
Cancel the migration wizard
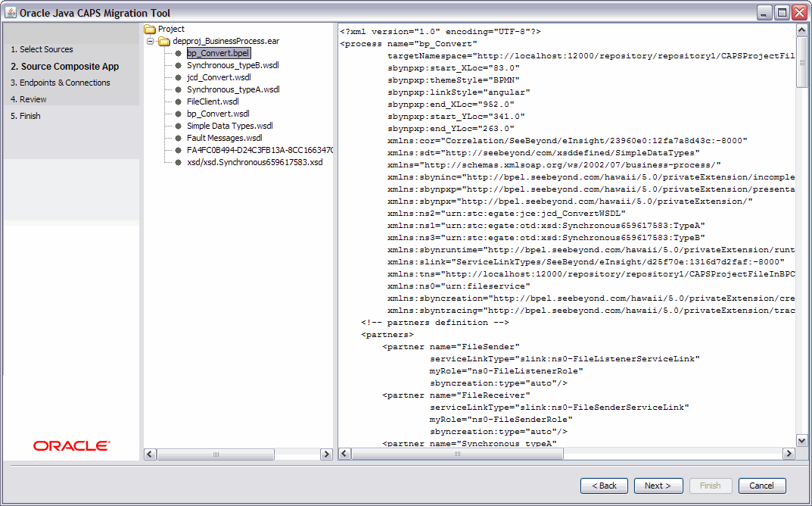[x=762, y=486]
